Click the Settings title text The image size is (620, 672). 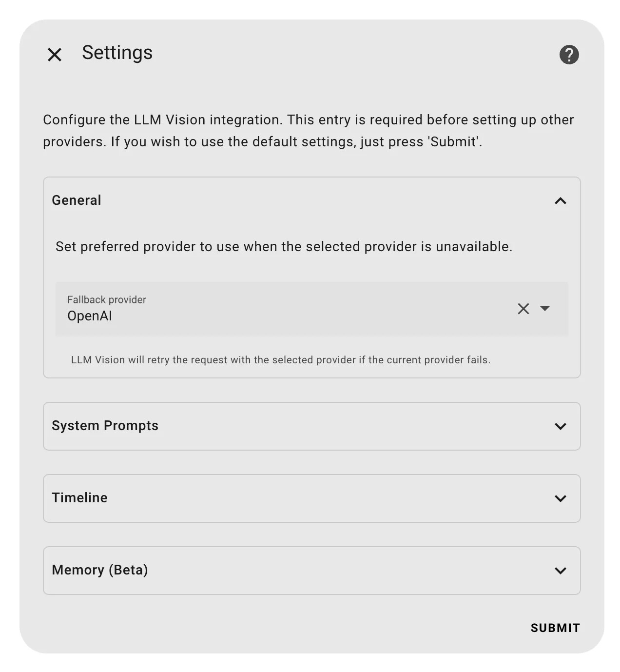(x=117, y=53)
